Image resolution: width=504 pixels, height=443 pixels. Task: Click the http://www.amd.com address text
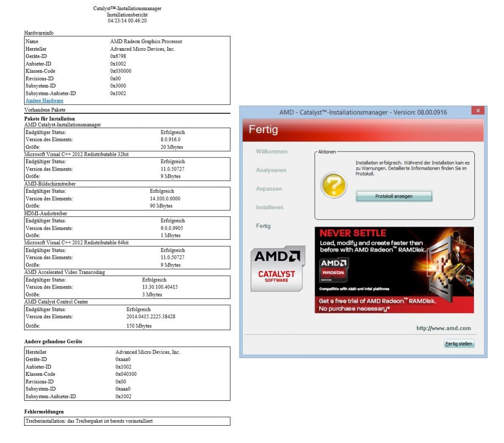(x=443, y=328)
